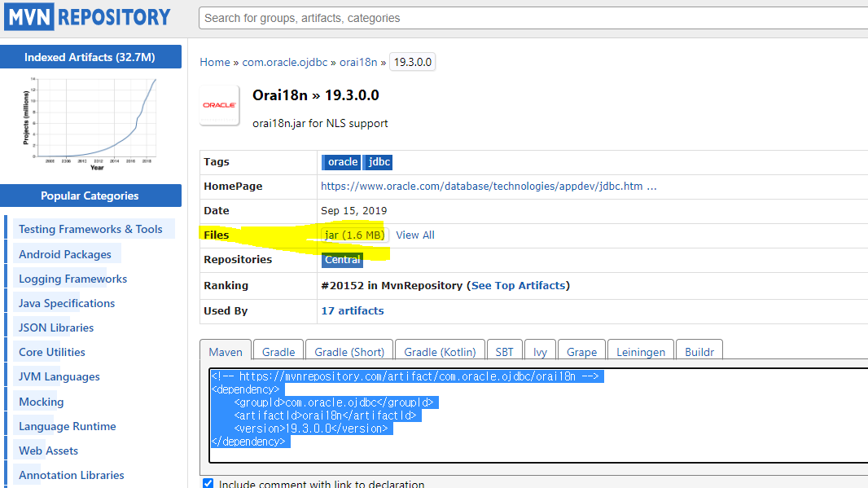Go to Home breadcrumb link
This screenshot has height=488, width=868.
(x=215, y=62)
